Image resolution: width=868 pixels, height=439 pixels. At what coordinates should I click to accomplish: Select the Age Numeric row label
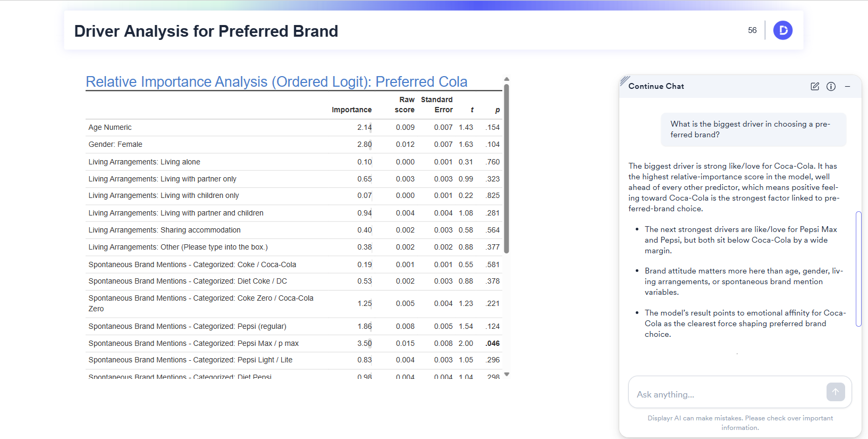click(110, 127)
